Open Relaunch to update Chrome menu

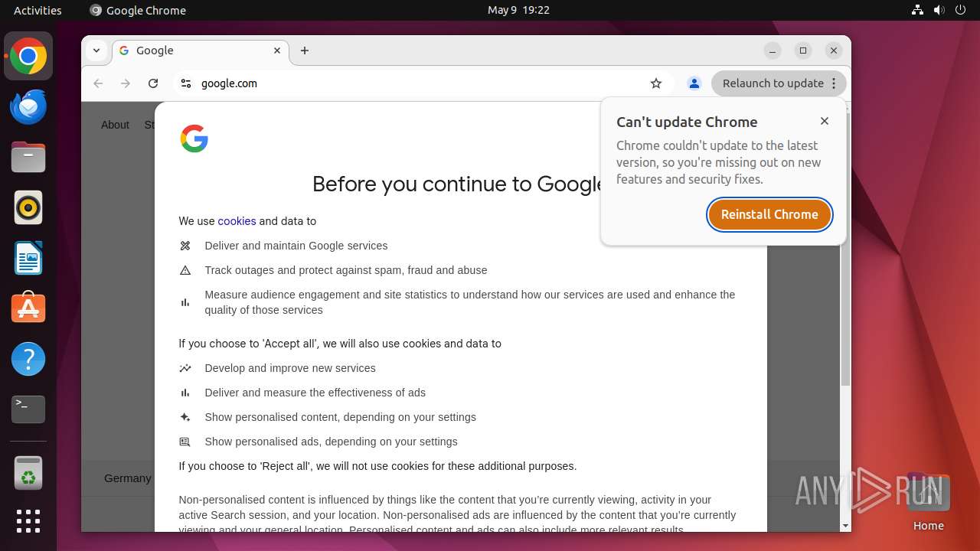779,83
